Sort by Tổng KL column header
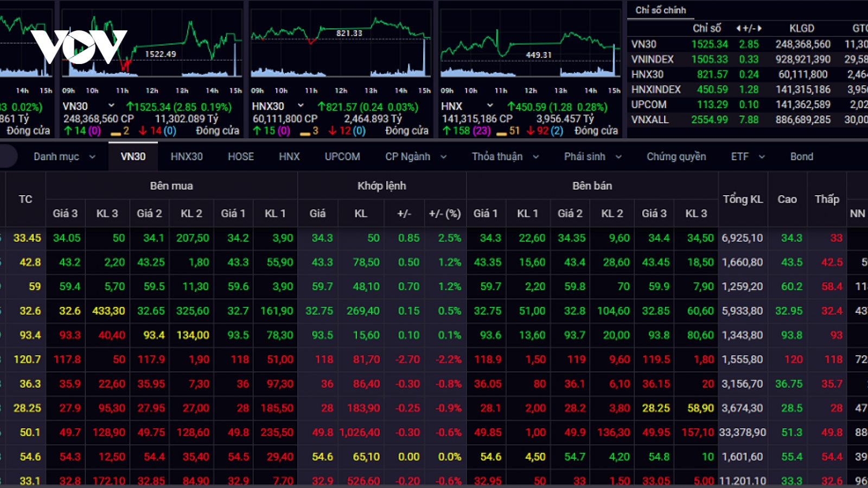The image size is (868, 488). [x=743, y=199]
